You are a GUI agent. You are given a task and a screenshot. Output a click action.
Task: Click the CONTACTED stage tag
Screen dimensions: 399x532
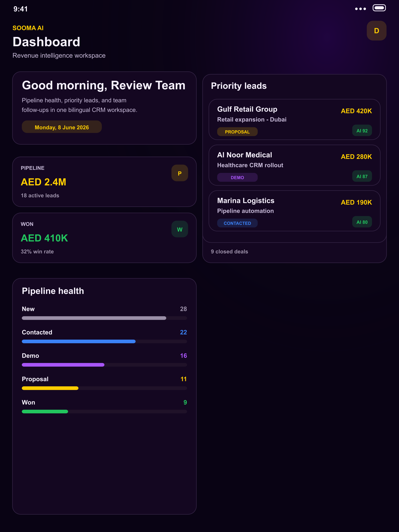pyautogui.click(x=237, y=223)
